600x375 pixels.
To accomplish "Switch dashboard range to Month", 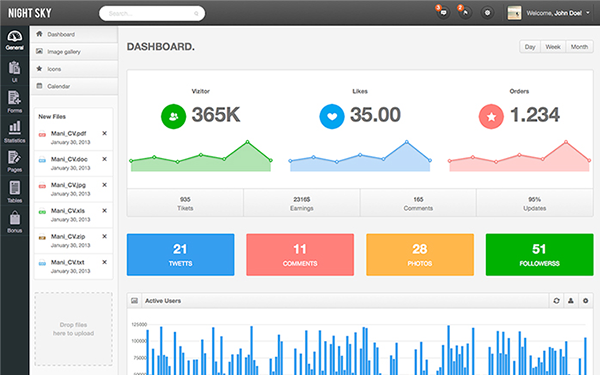I will coord(579,47).
